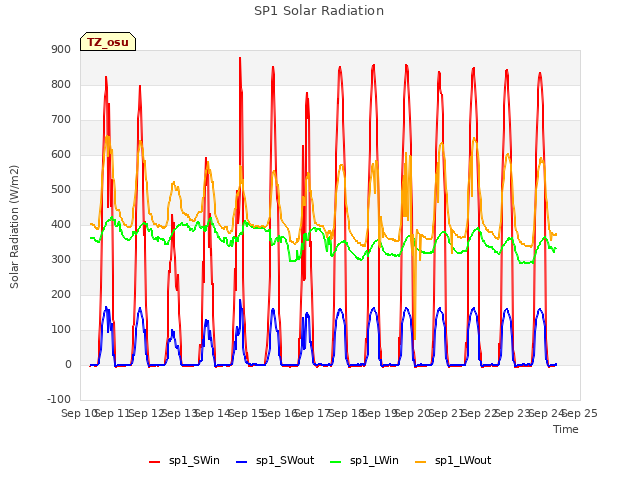
Task: Click the SP1 Solar Radiation chart title
Action: [319, 11]
